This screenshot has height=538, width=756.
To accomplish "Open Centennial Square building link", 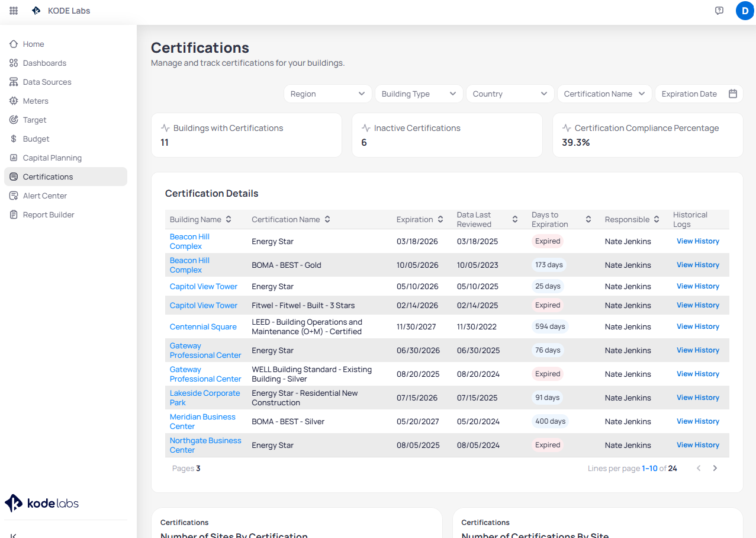I will (x=203, y=326).
